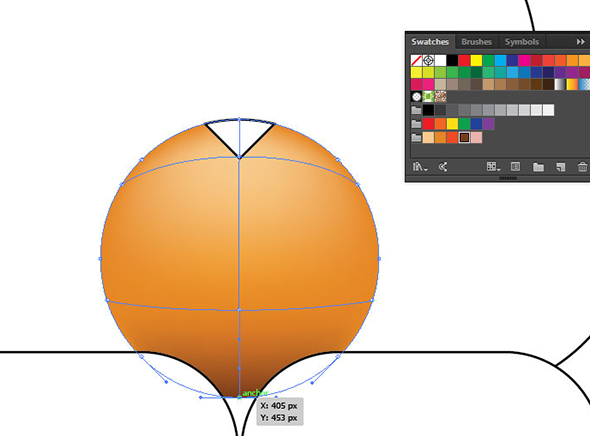Select the grayscale color group folder
590x436 pixels.
[x=416, y=110]
